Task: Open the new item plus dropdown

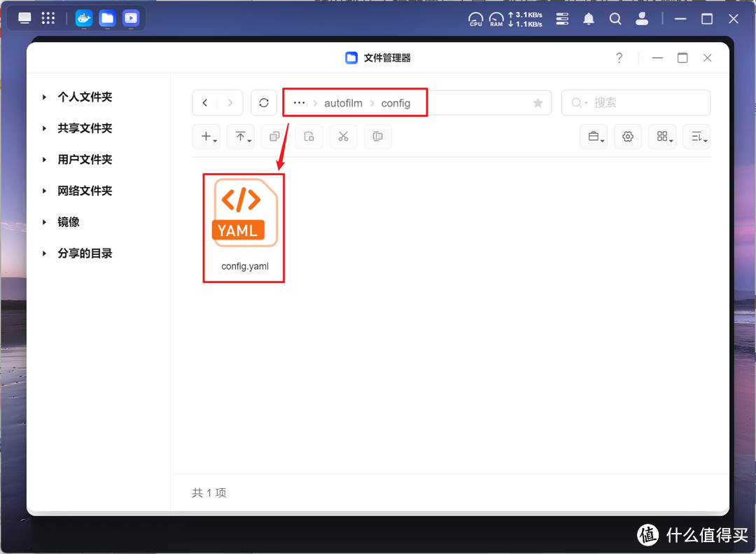Action: [x=206, y=137]
